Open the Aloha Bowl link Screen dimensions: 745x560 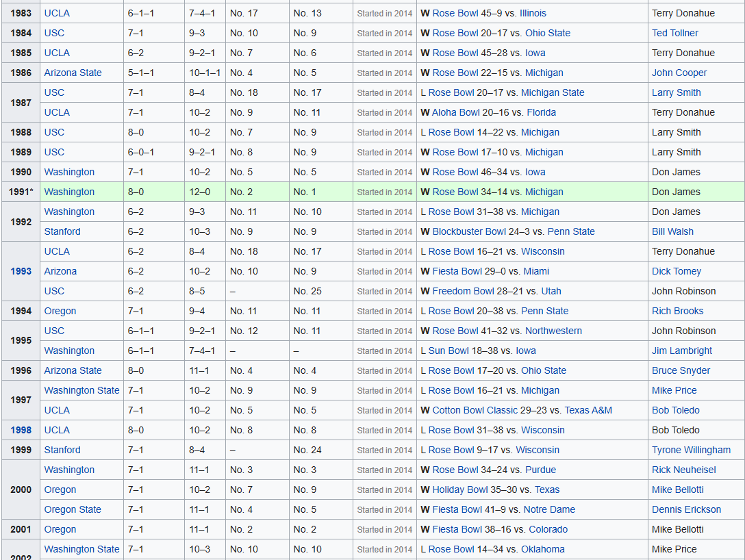455,113
